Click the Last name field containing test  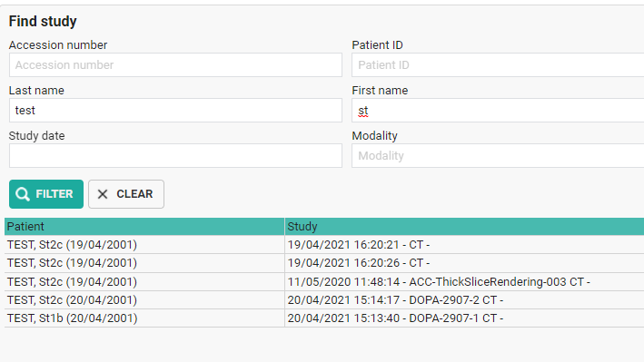(x=175, y=110)
